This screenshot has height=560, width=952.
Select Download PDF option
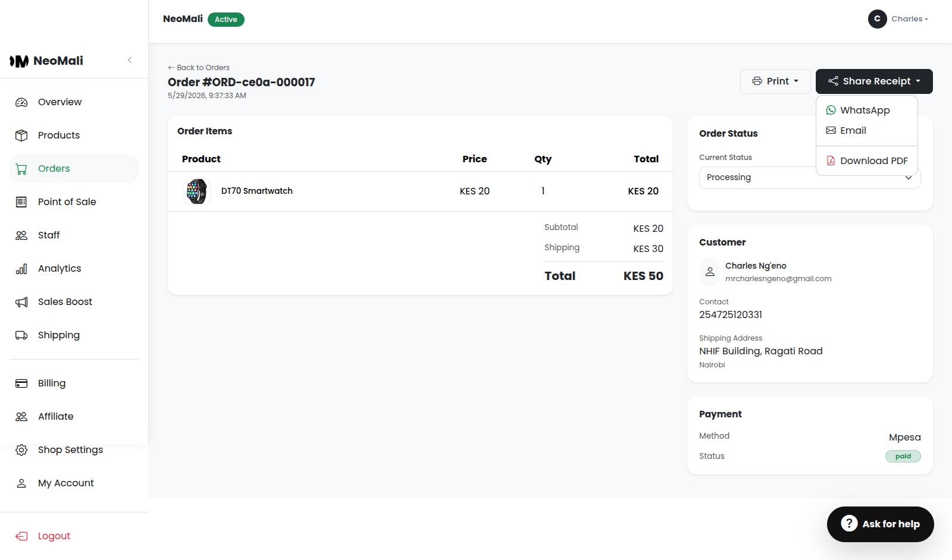pos(867,161)
